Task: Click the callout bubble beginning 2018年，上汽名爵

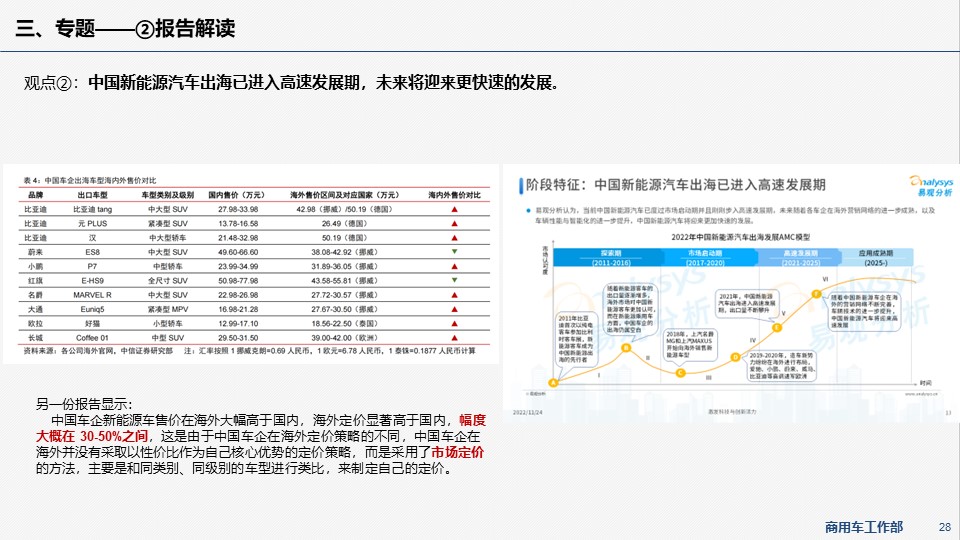Action: pos(690,345)
